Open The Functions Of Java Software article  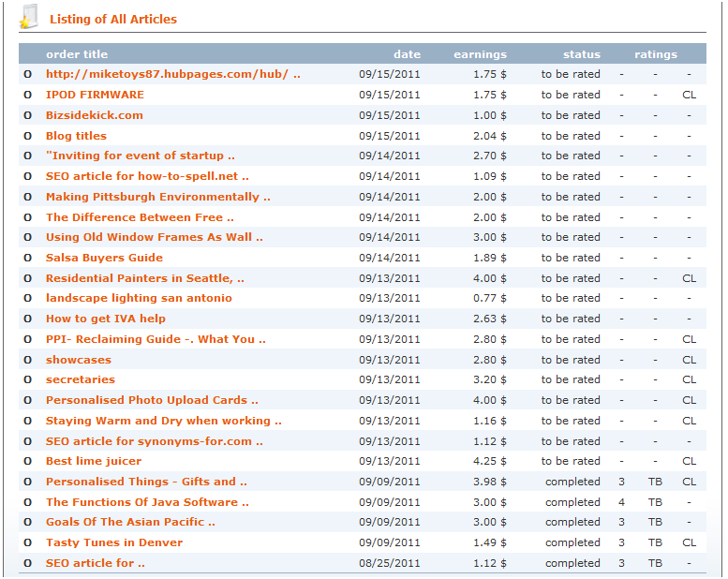click(147, 502)
